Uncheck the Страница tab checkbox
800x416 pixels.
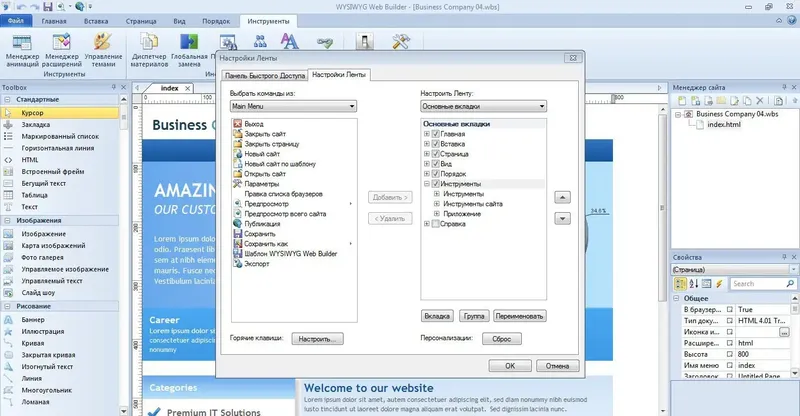(x=435, y=154)
